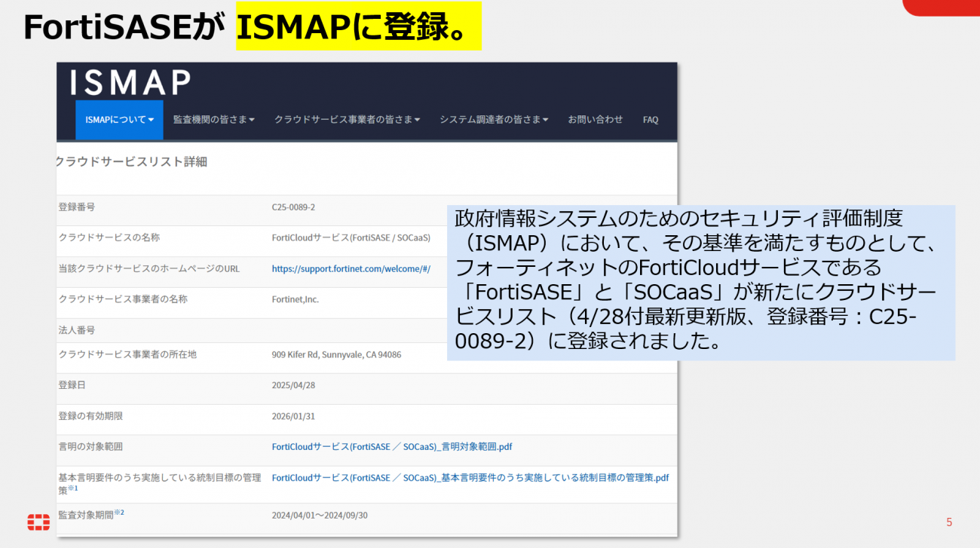The image size is (980, 548).
Task: Click the クラウドサービスリスト詳細 heading
Action: tap(132, 162)
